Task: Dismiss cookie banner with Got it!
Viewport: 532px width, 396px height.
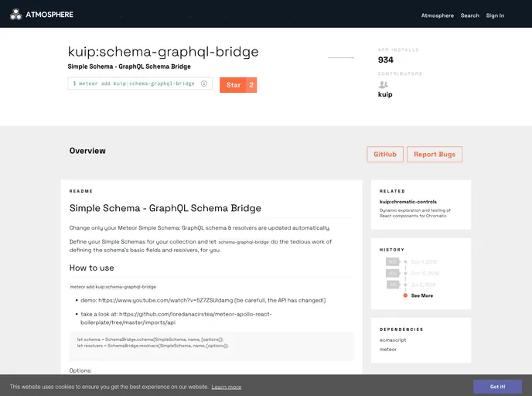Action: point(497,387)
